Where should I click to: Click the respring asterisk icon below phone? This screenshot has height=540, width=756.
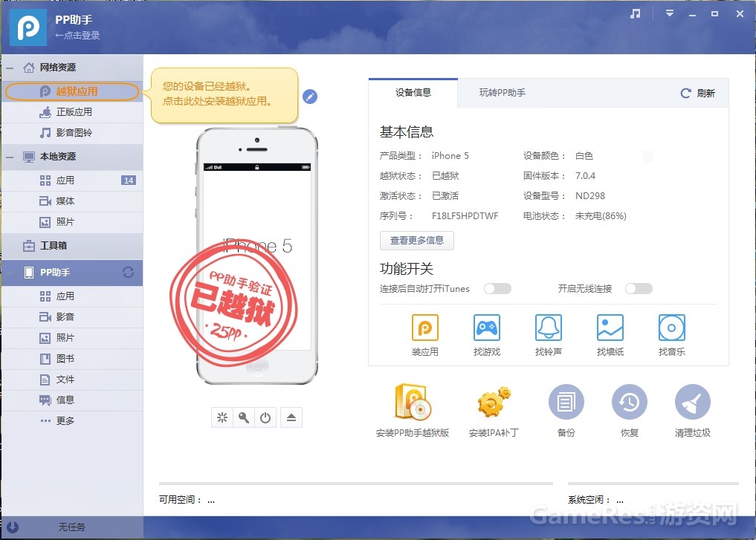(x=222, y=417)
